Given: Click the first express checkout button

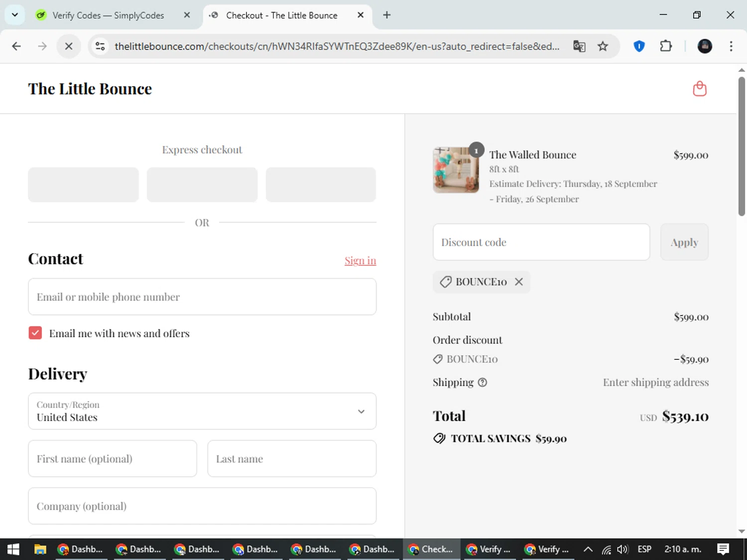Looking at the screenshot, I should click(x=83, y=185).
